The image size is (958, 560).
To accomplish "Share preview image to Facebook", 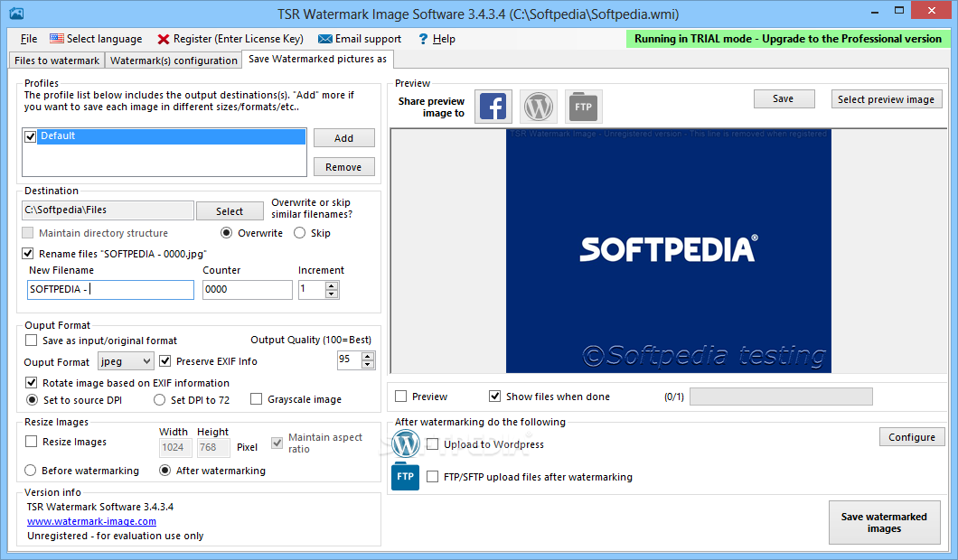I will 493,107.
